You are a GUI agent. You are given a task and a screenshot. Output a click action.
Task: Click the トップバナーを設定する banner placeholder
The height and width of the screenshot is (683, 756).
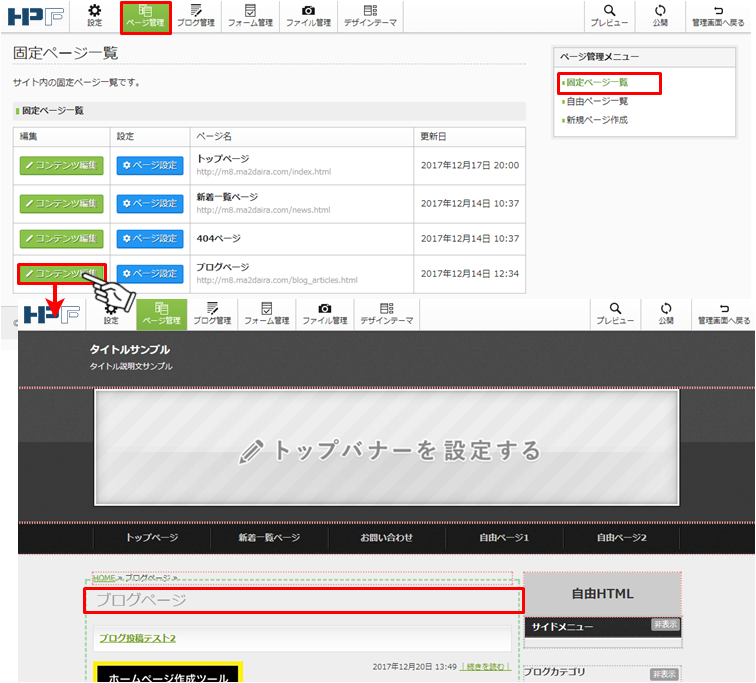click(387, 447)
